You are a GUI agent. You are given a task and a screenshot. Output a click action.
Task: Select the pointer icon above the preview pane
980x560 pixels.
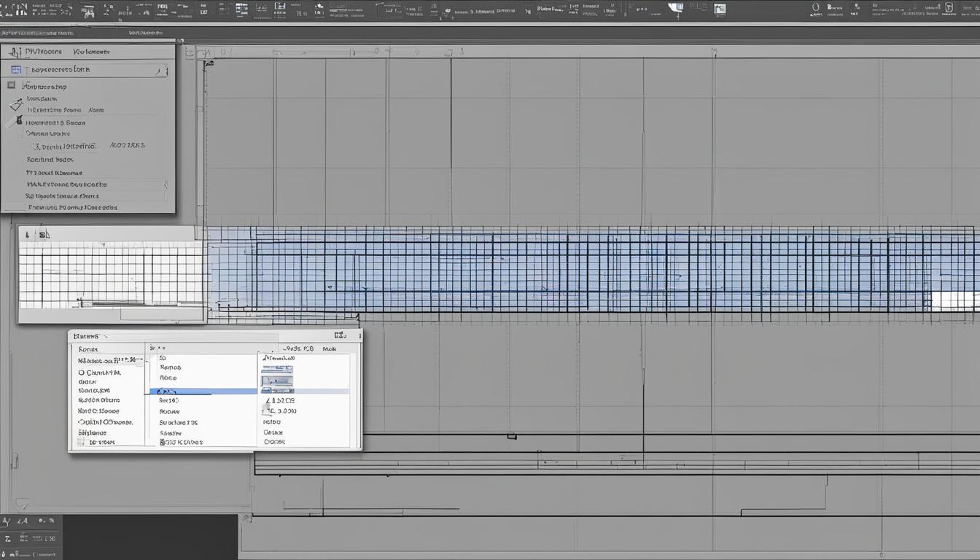28,234
